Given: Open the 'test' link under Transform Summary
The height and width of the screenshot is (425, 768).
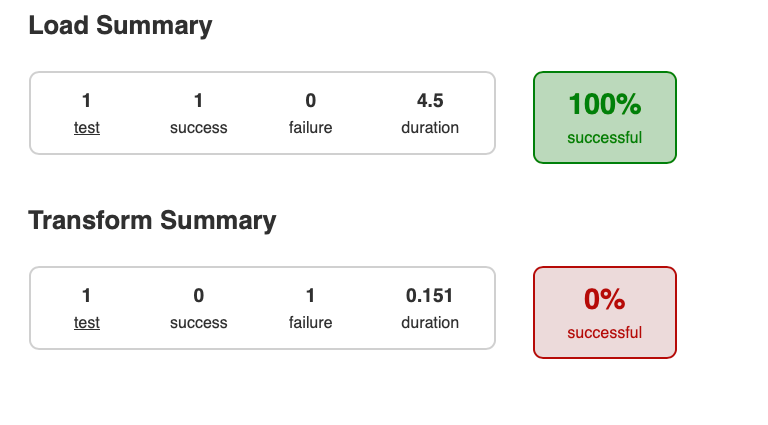Looking at the screenshot, I should [87, 323].
